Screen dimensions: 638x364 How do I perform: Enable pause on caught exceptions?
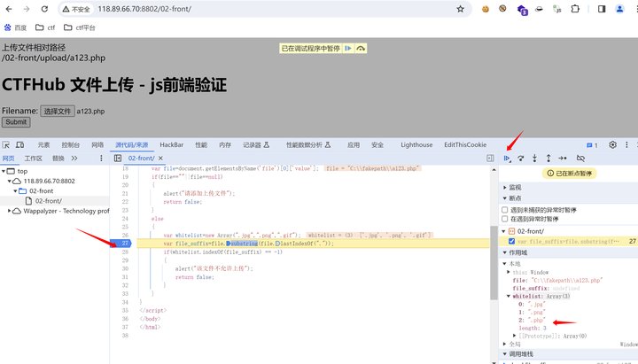505,219
